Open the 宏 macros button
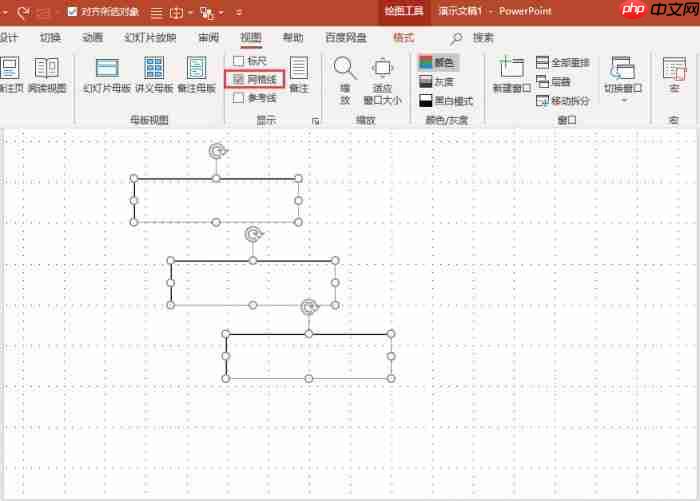Viewport: 700px width, 501px height. 674,75
